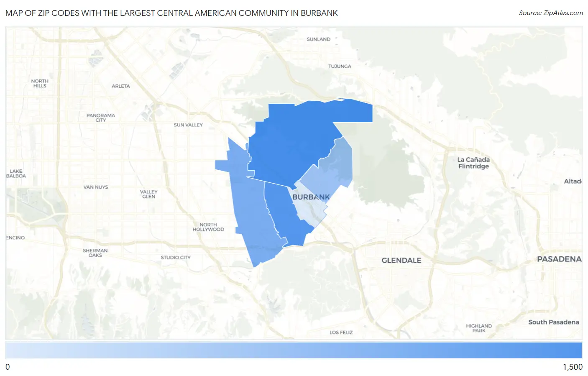Click the South Pasadena label

[x=554, y=322]
